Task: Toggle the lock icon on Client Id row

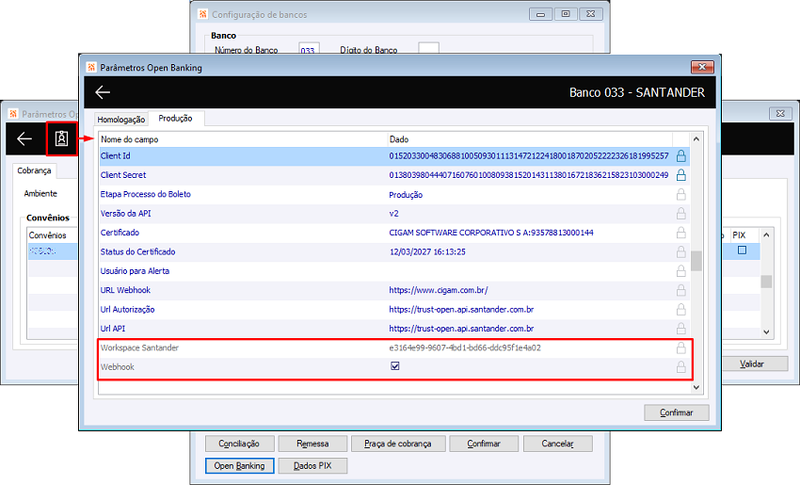Action: click(x=681, y=156)
